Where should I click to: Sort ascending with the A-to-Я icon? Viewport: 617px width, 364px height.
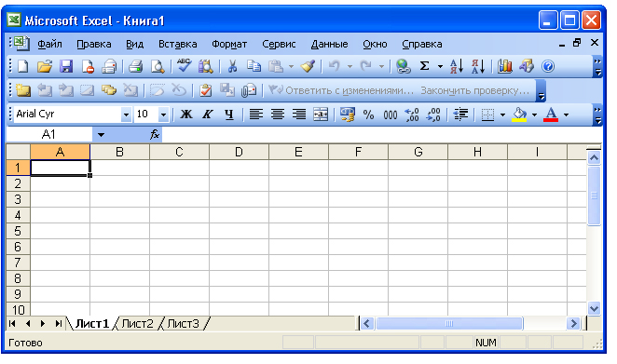click(x=457, y=66)
